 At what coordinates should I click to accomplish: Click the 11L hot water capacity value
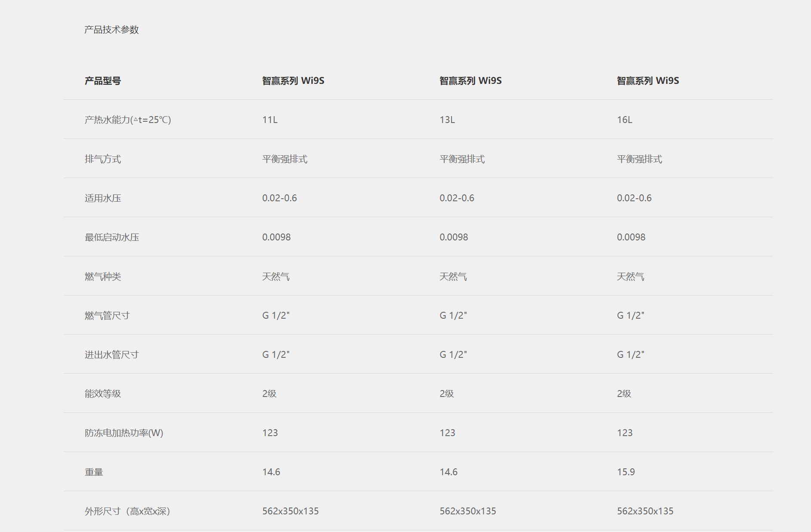tap(270, 120)
